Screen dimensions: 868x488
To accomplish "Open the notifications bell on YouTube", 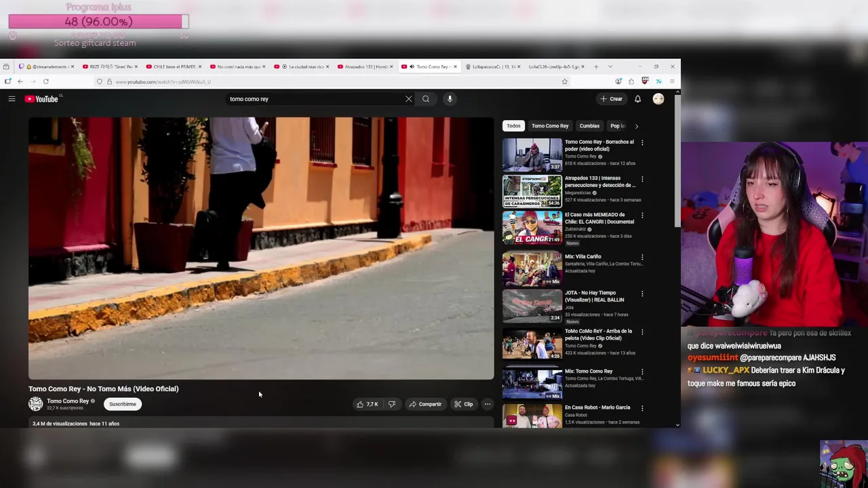I will tap(637, 99).
